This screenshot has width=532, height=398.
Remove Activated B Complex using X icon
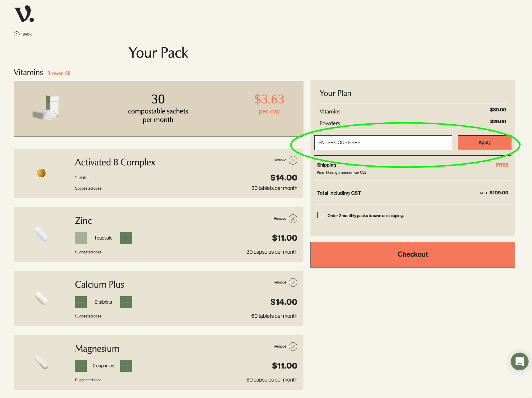click(293, 160)
